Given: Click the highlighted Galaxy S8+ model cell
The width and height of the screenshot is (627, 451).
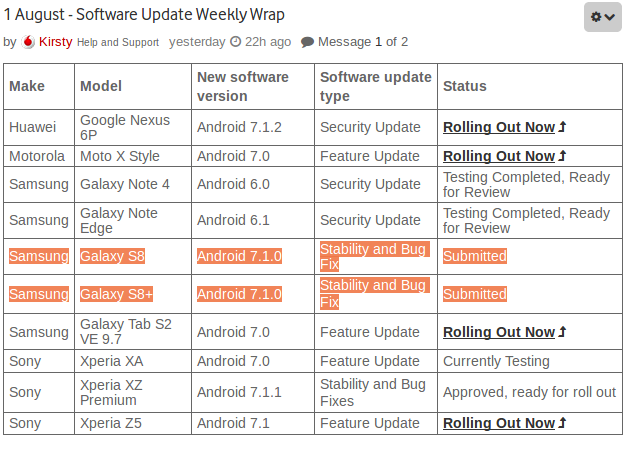Looking at the screenshot, I should [x=116, y=294].
